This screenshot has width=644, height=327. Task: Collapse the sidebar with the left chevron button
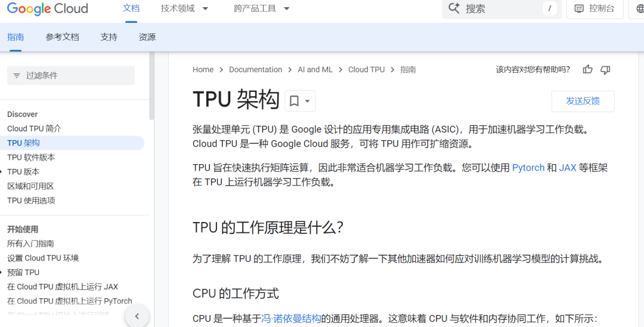(x=137, y=316)
